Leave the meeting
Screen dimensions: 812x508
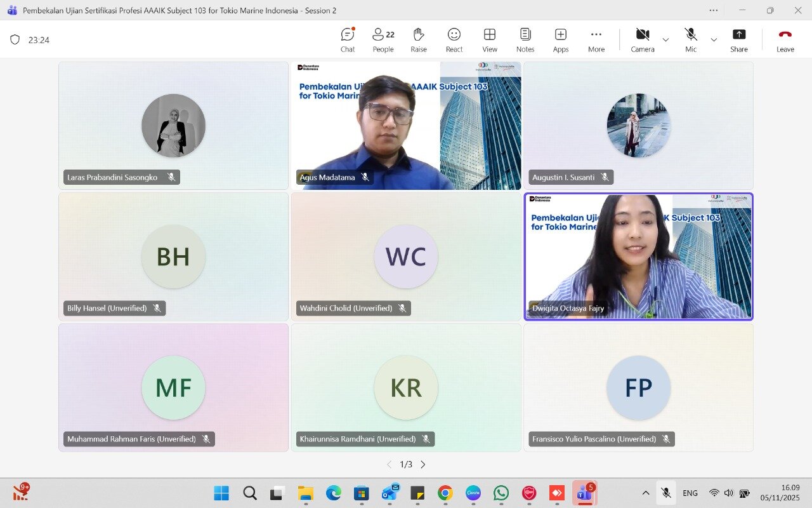(785, 39)
